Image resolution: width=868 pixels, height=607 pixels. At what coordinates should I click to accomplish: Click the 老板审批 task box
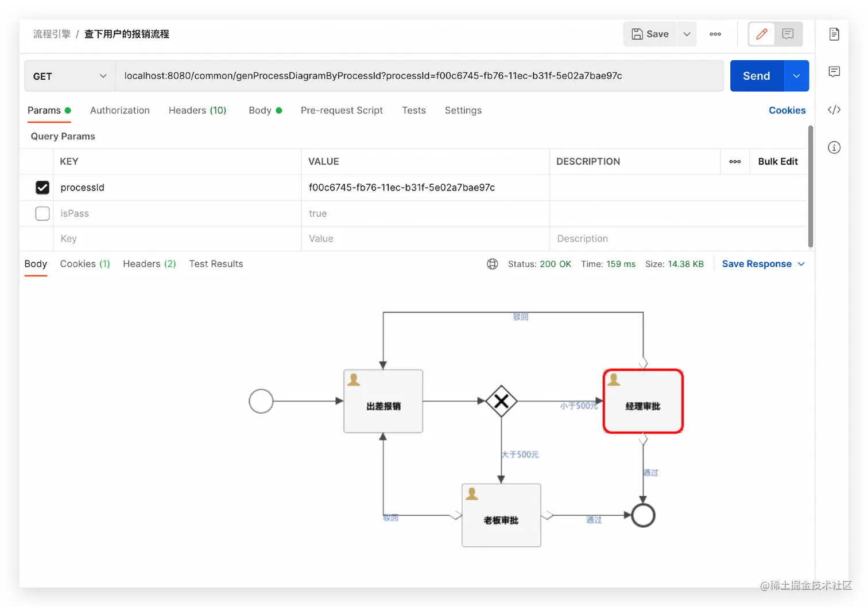point(501,515)
